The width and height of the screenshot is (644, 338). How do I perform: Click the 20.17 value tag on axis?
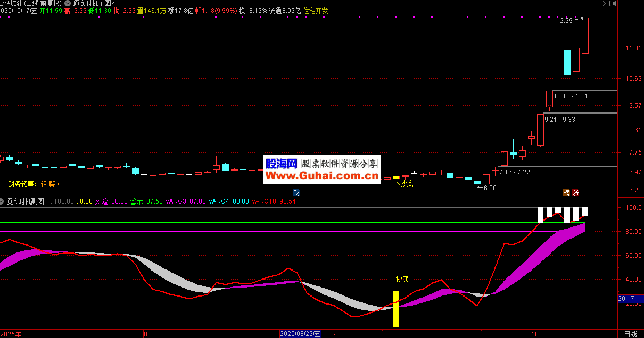pos(626,299)
